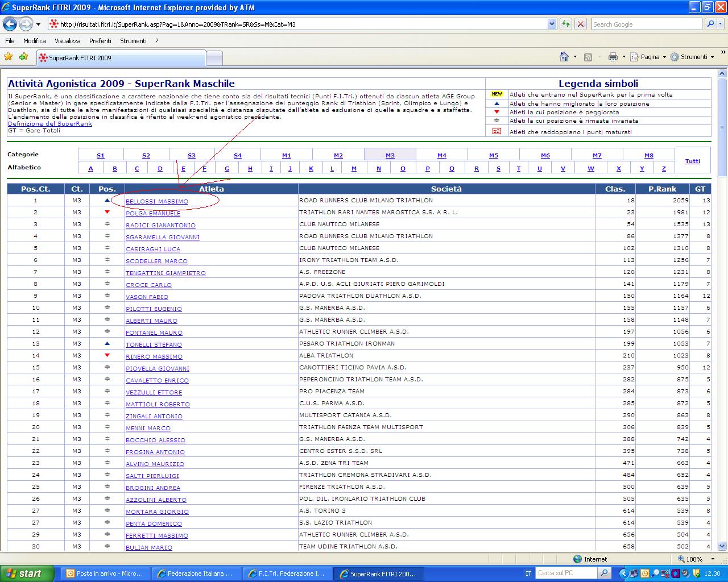Click the Società column header

[446, 189]
